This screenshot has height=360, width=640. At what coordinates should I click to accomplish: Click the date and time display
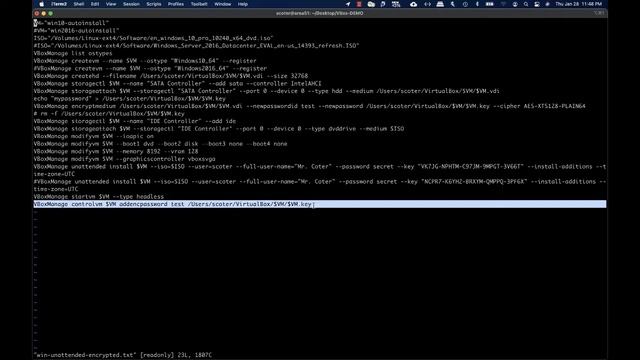(x=578, y=4)
